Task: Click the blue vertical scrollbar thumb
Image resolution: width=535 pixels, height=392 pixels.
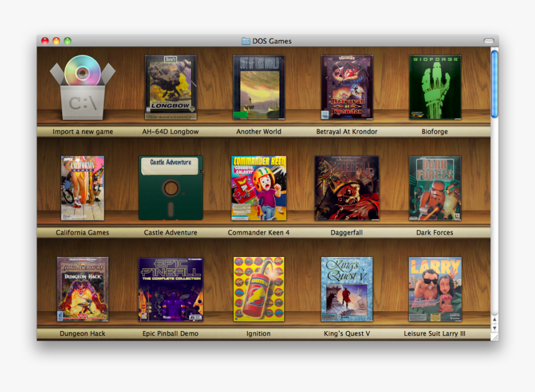Action: tap(495, 84)
